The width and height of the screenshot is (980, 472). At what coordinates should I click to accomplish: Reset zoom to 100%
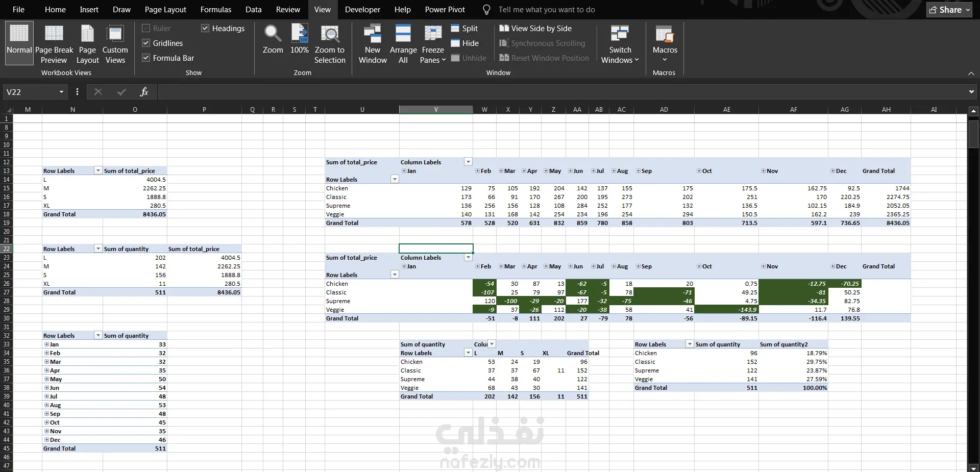pyautogui.click(x=300, y=40)
